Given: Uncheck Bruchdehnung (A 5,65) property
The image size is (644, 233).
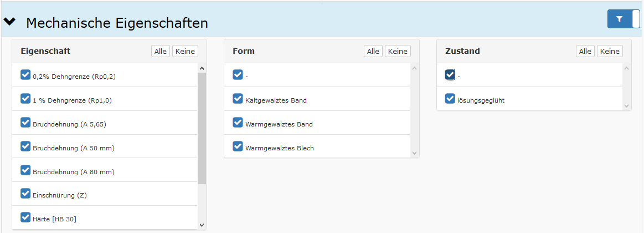Looking at the screenshot, I should pyautogui.click(x=25, y=123).
